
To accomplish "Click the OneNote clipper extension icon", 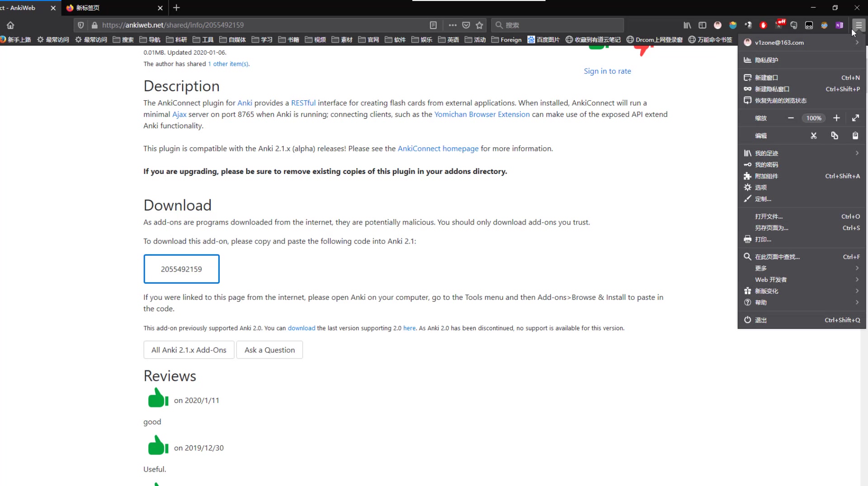I will (840, 25).
